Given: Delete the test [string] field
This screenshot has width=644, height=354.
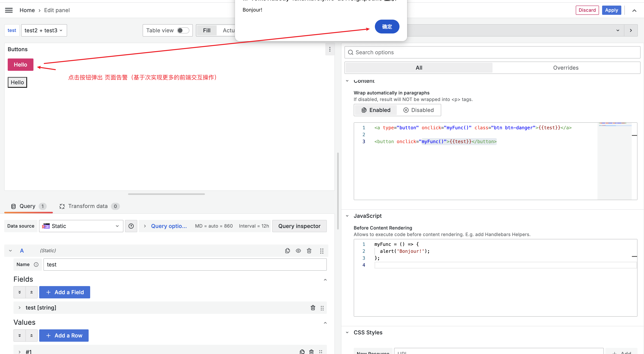Looking at the screenshot, I should 313,308.
